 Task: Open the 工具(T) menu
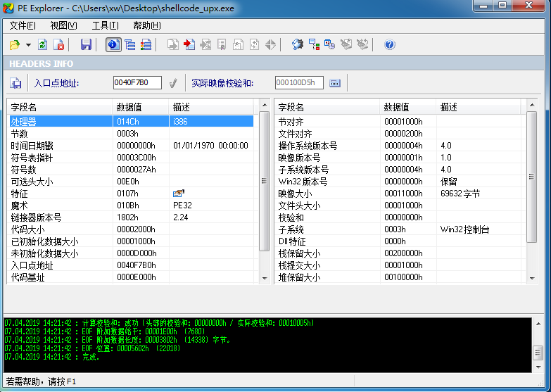pos(106,25)
